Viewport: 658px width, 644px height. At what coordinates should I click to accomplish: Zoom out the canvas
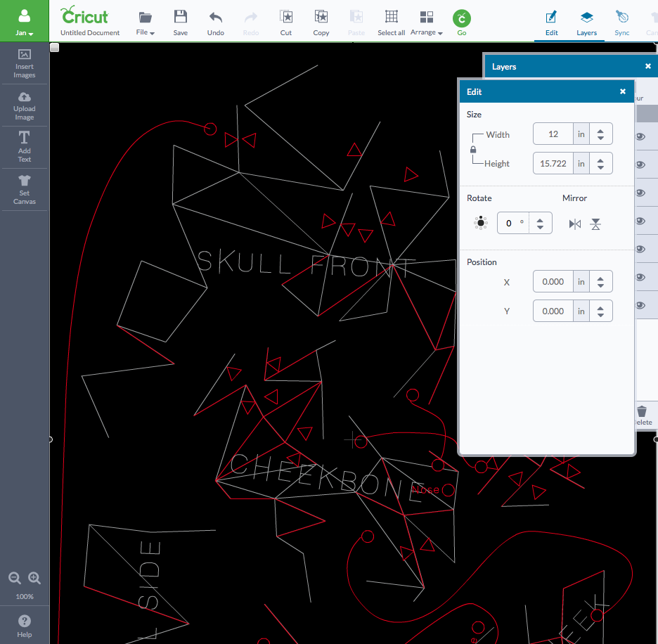coord(15,578)
